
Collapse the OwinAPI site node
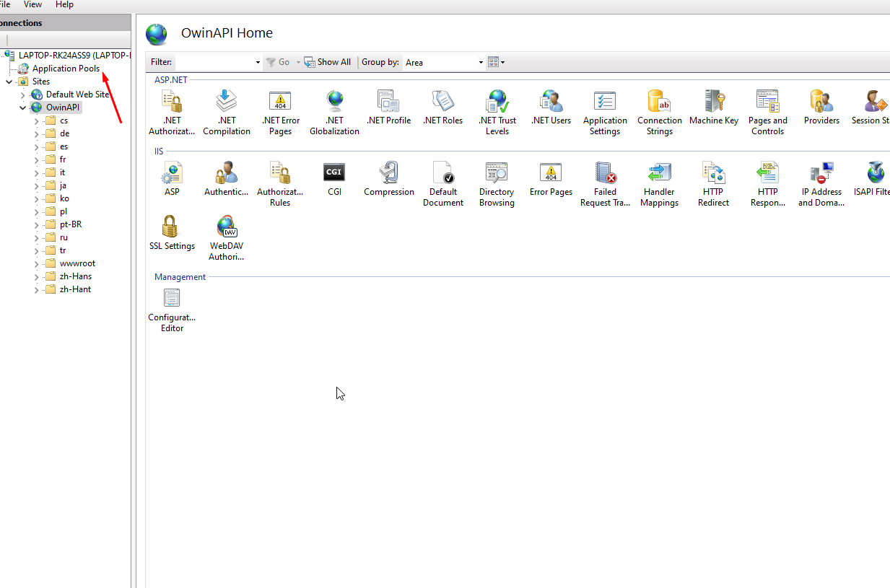click(x=23, y=107)
